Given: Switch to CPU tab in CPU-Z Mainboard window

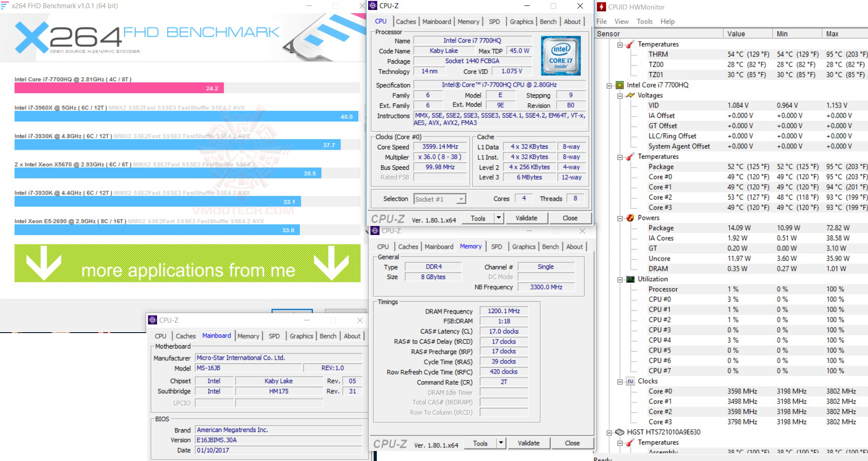Looking at the screenshot, I should click(161, 336).
